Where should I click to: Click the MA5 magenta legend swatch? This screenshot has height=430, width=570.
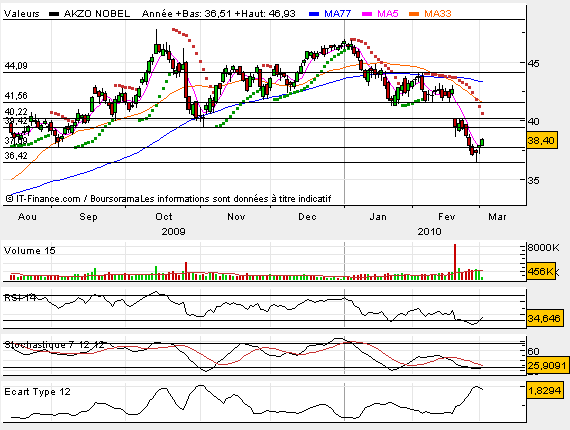367,14
